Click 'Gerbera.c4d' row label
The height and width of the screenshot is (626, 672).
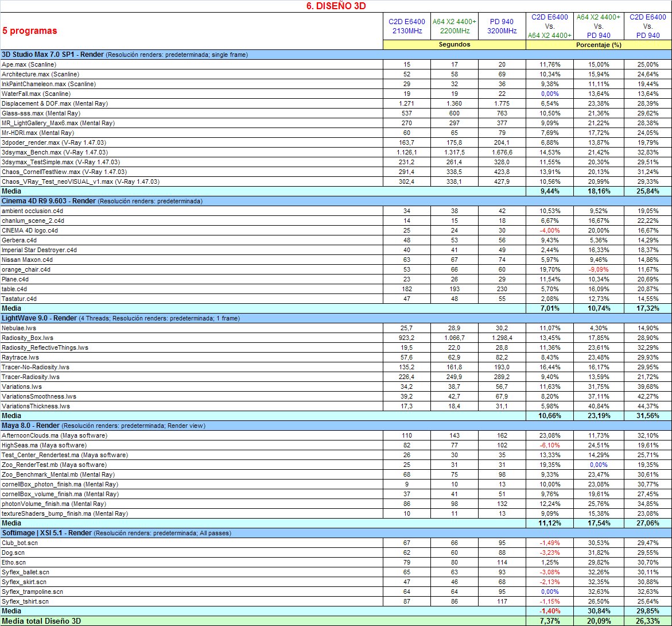[x=20, y=240]
